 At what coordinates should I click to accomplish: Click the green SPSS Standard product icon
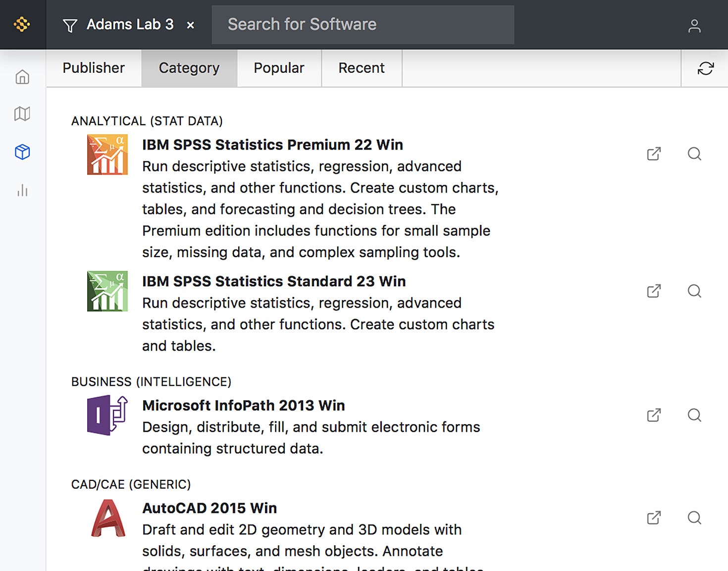tap(107, 291)
